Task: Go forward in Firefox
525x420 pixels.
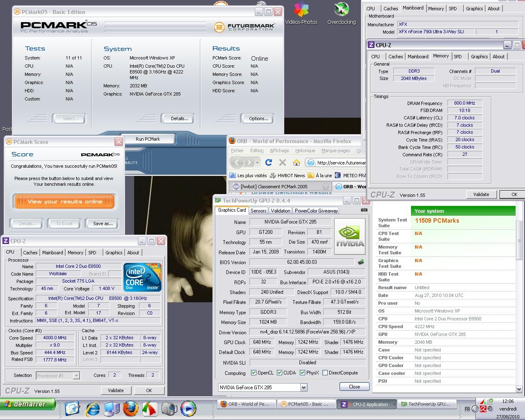Action: tap(249, 162)
